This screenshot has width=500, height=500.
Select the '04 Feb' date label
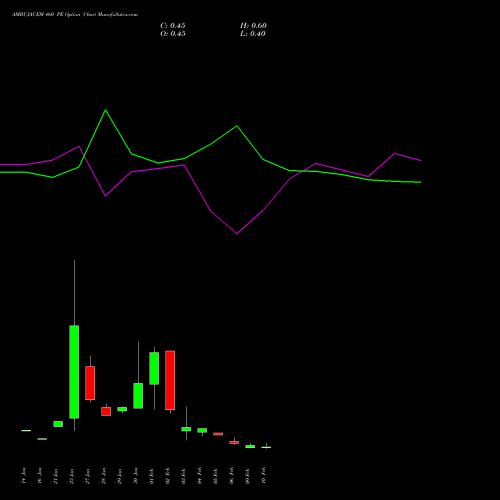[x=200, y=475]
